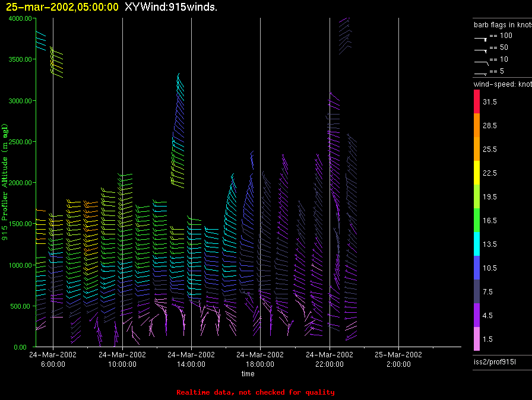532x400 pixels.
Task: Click the XYWind:915winds plot title
Action: click(167, 7)
